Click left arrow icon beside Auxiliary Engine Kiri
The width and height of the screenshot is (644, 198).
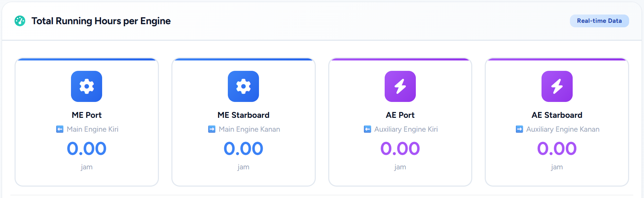click(x=367, y=129)
